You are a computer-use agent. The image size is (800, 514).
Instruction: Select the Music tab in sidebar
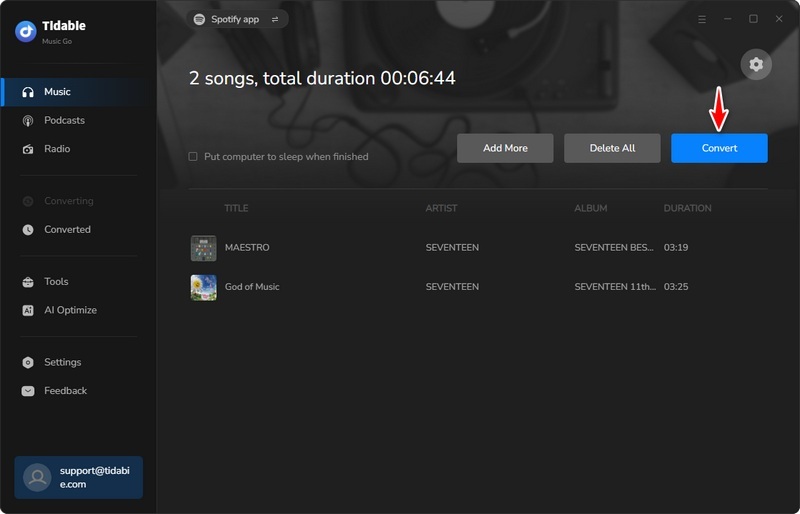click(x=57, y=92)
